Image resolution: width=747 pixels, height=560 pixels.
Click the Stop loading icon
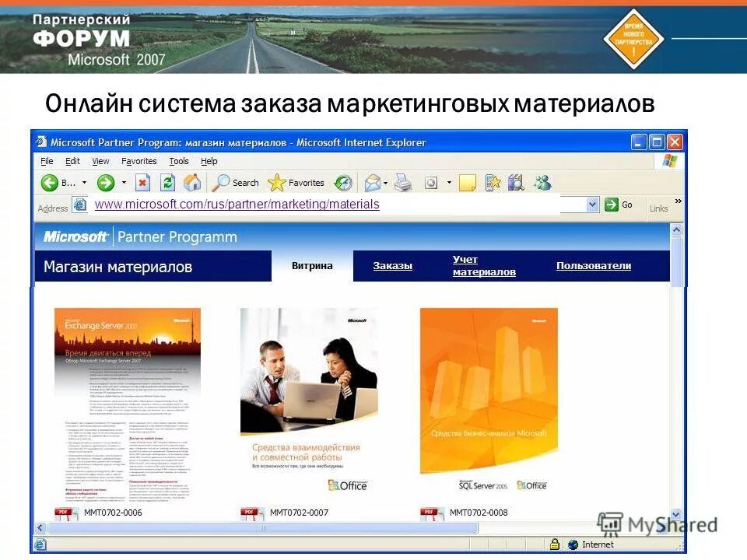(x=142, y=181)
